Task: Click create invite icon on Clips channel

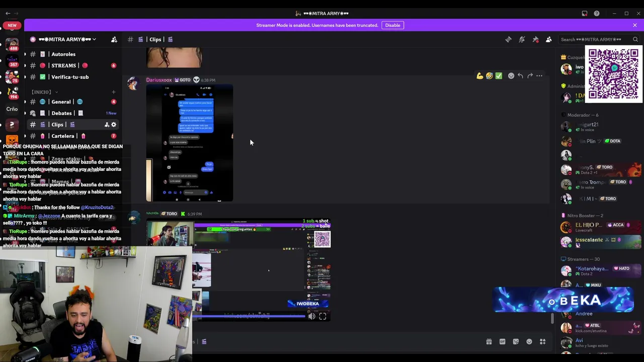Action: click(107, 125)
